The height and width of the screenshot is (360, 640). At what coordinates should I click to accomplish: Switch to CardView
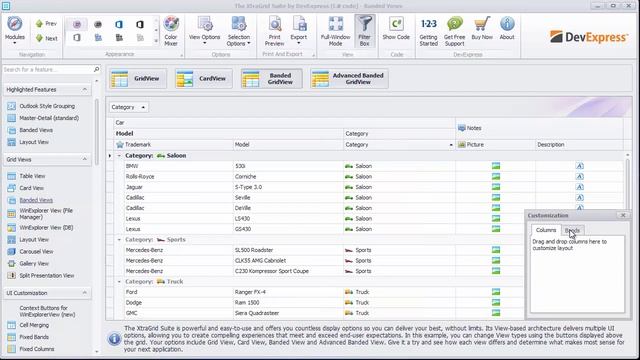pos(203,78)
